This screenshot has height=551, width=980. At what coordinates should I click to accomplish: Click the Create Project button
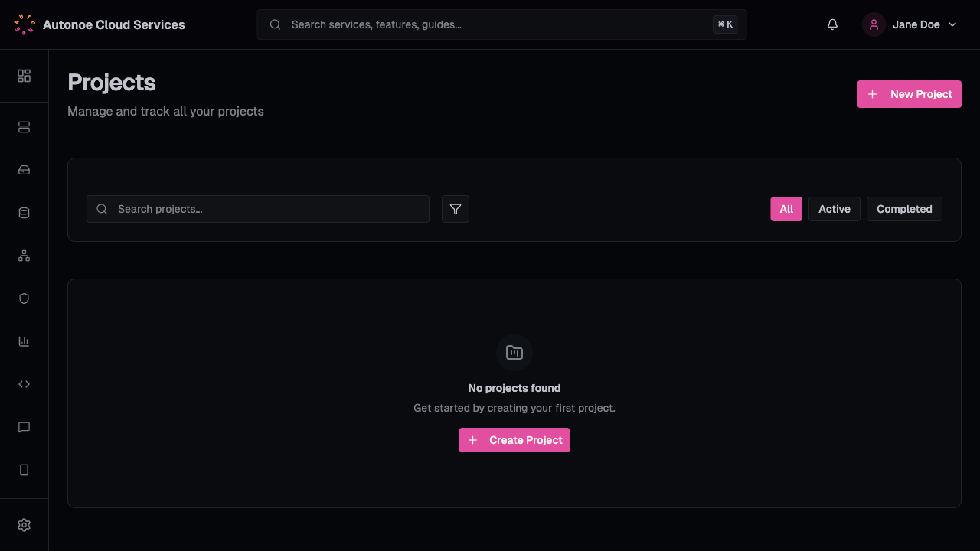coord(514,440)
